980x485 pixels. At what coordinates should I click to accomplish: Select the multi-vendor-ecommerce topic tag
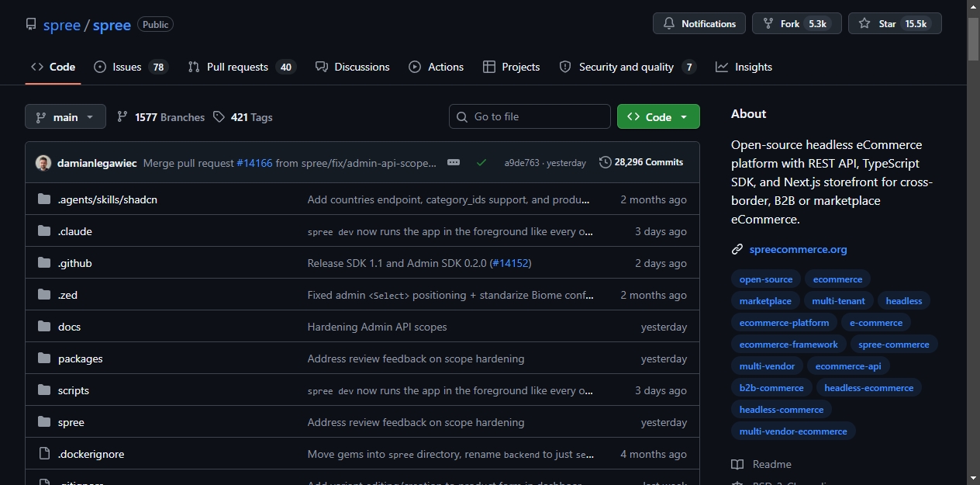click(x=793, y=431)
